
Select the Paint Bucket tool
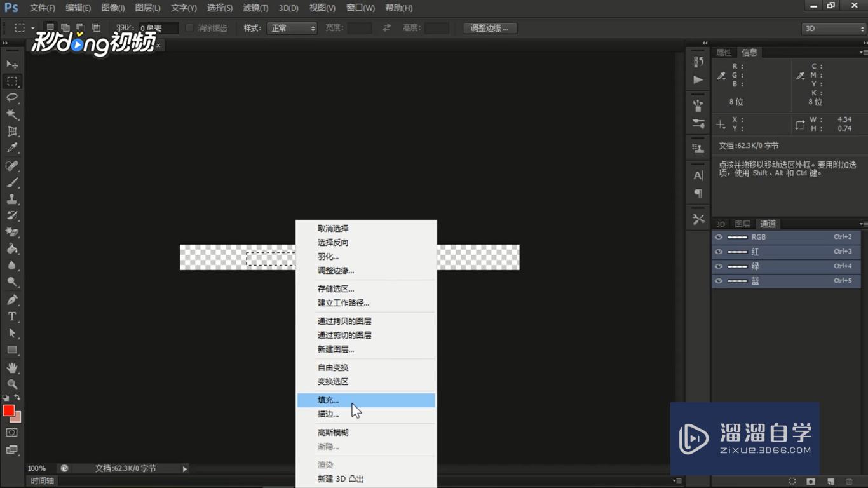pyautogui.click(x=12, y=248)
